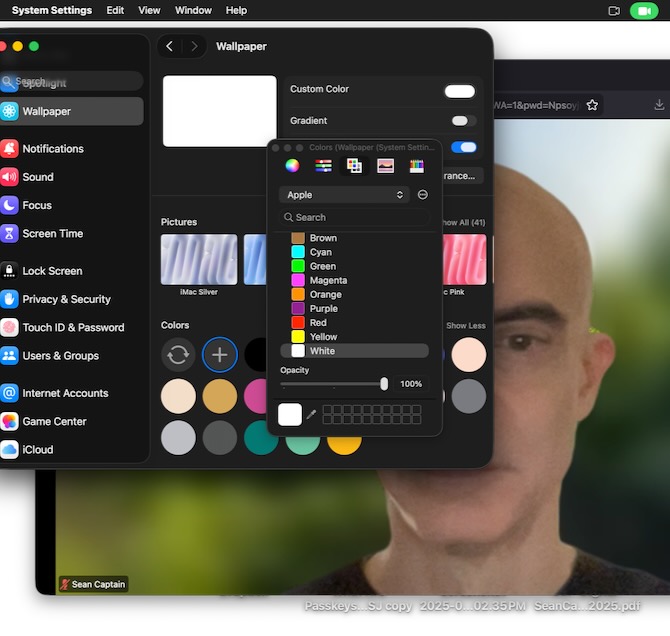Choose the pink iMac wallpaper thumbnail

click(464, 259)
